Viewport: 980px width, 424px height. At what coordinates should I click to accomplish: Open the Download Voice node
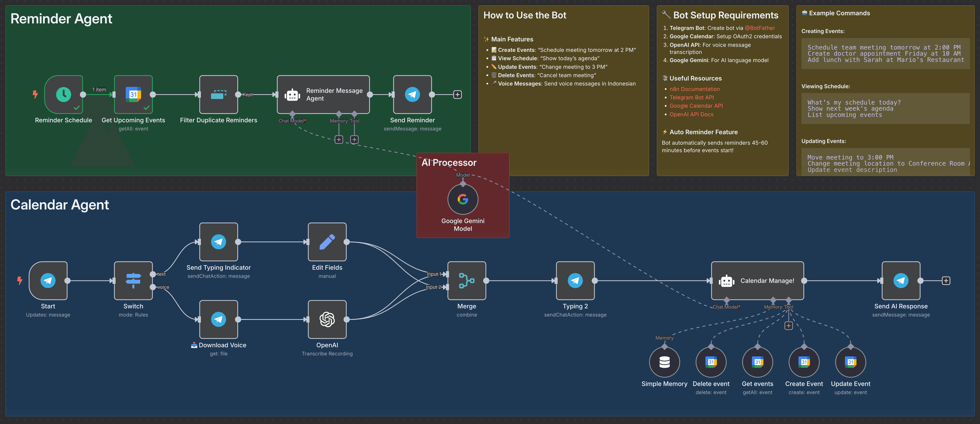218,319
